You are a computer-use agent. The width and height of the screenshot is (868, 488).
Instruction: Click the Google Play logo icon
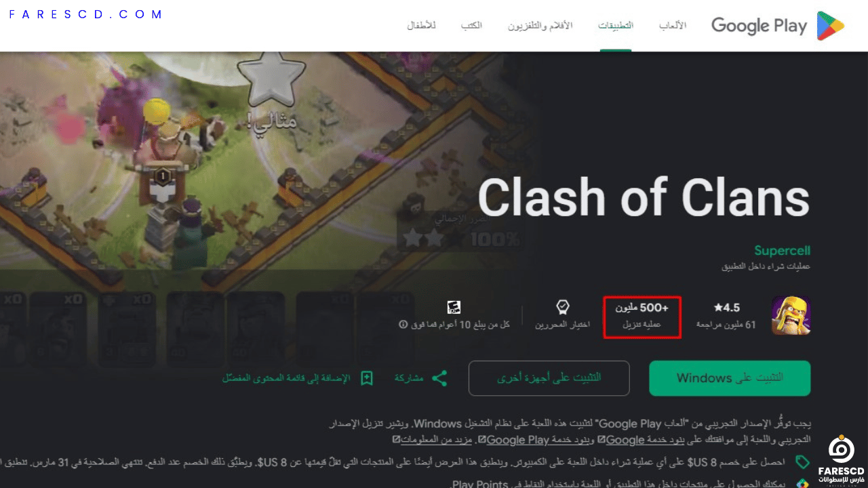[831, 26]
